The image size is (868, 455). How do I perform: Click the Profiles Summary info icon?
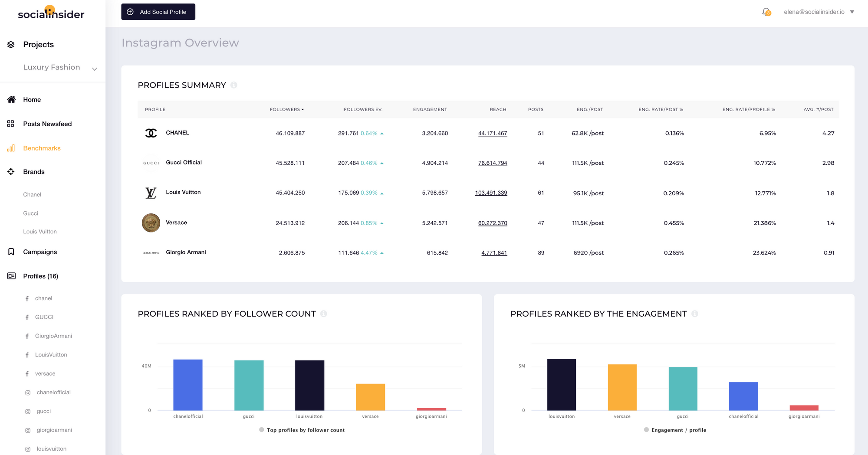pos(234,85)
